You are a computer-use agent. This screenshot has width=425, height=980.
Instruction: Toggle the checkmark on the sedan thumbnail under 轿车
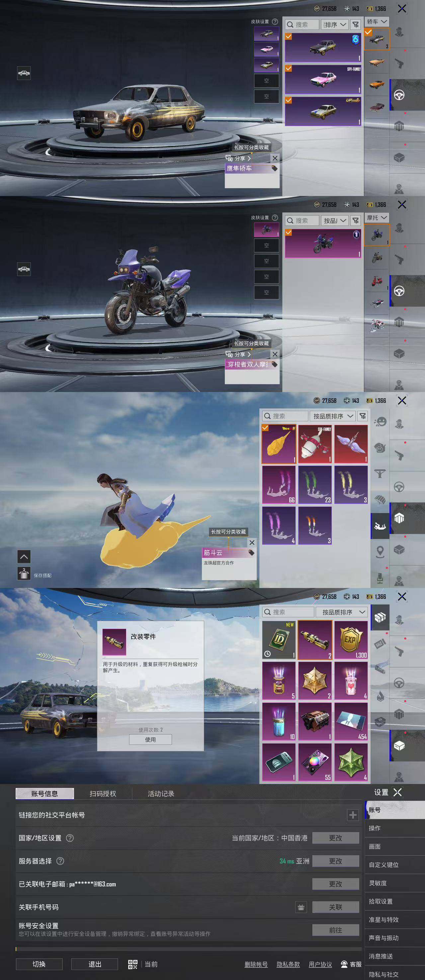point(368,32)
